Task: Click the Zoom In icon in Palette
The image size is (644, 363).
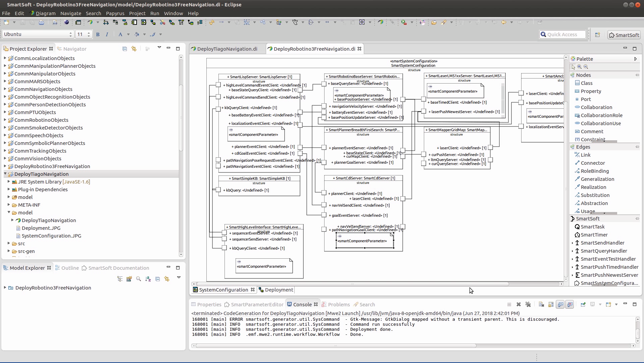Action: [x=580, y=67]
